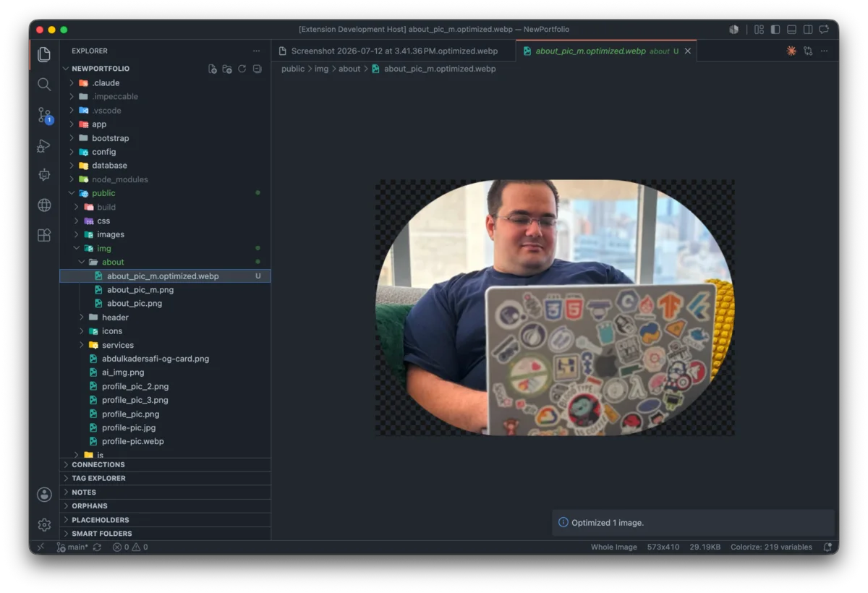Expand the node_modules folder
The image size is (868, 593).
pyautogui.click(x=165, y=179)
